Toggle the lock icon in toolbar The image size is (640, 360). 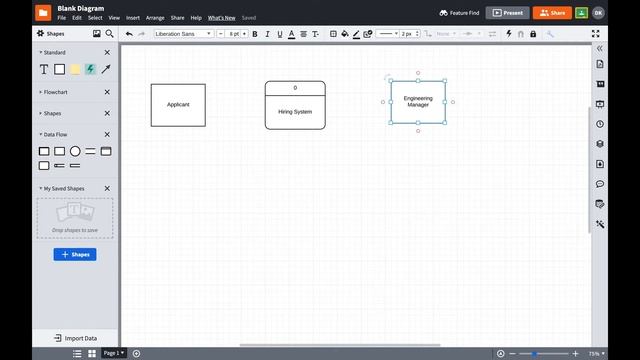[533, 34]
